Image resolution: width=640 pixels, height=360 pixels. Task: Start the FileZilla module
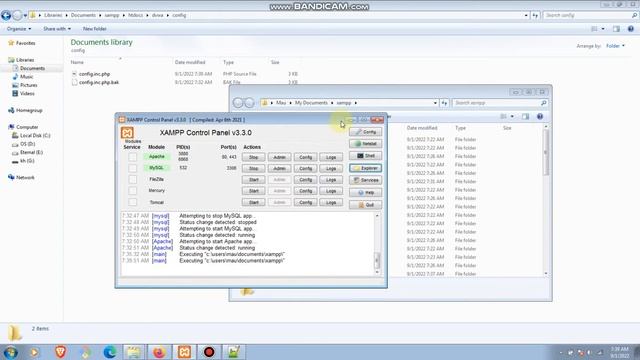point(253,180)
